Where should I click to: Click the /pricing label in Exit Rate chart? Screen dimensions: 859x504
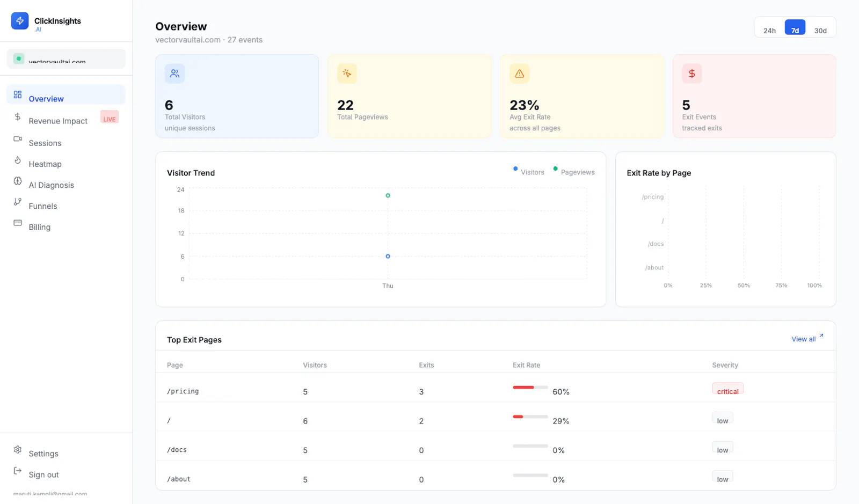click(653, 197)
